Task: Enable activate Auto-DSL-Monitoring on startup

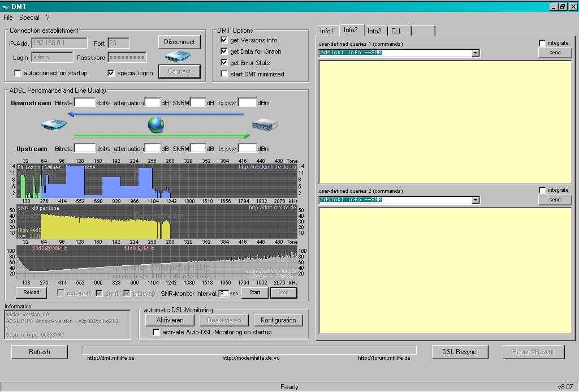Action: 156,332
